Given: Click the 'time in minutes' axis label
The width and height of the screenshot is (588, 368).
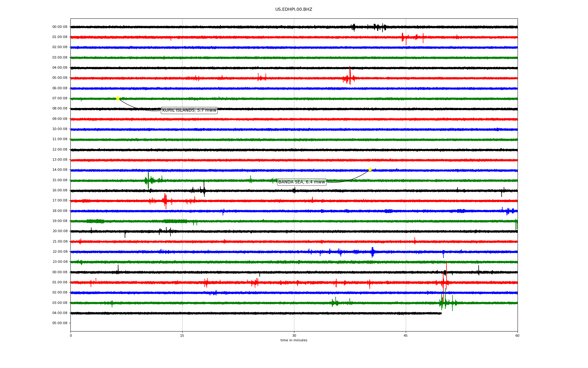Looking at the screenshot, I should [x=293, y=340].
